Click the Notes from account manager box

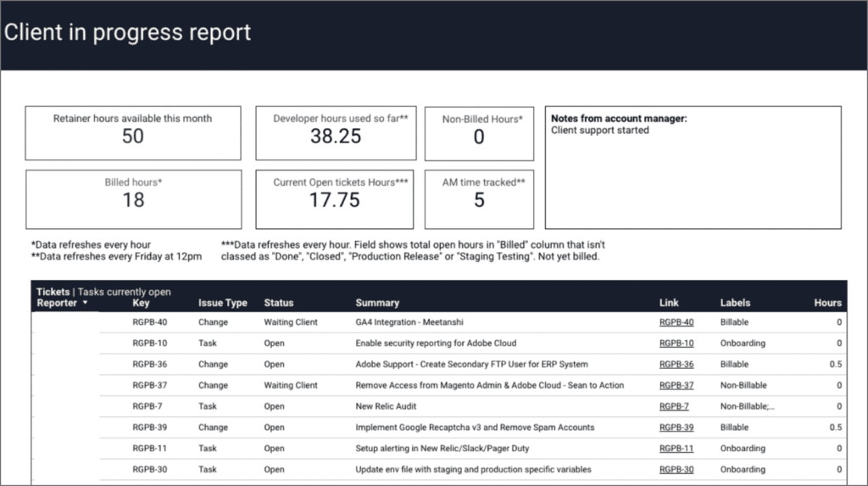(693, 167)
